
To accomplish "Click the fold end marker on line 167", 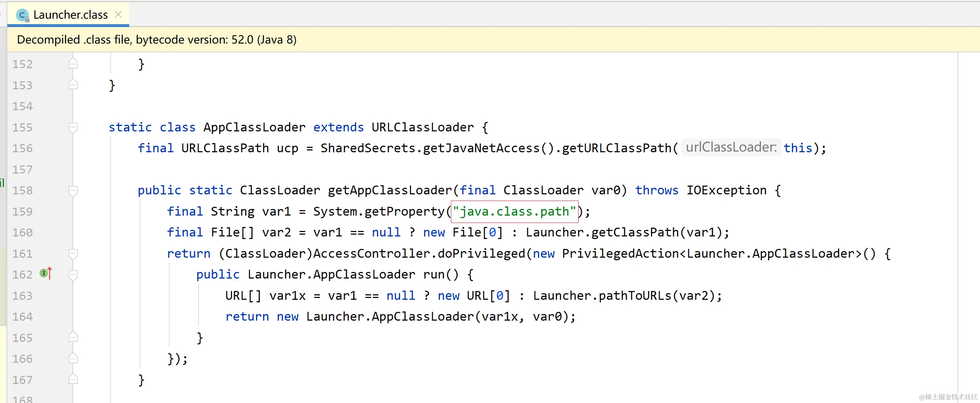I will tap(73, 380).
